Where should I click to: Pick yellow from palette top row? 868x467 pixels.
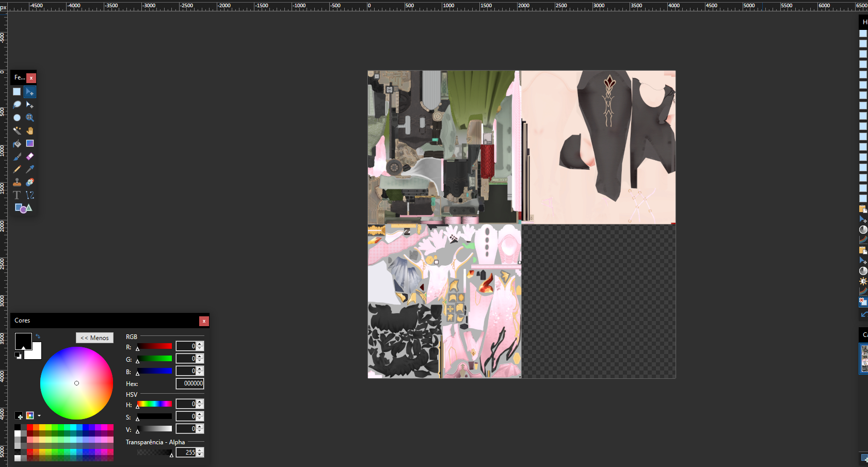point(42,427)
